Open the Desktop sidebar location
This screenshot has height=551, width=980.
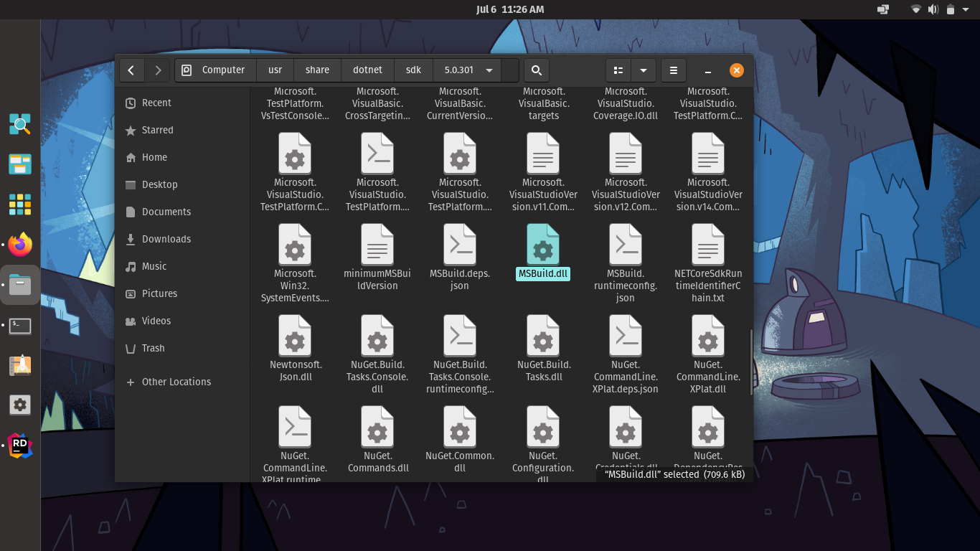(182, 184)
